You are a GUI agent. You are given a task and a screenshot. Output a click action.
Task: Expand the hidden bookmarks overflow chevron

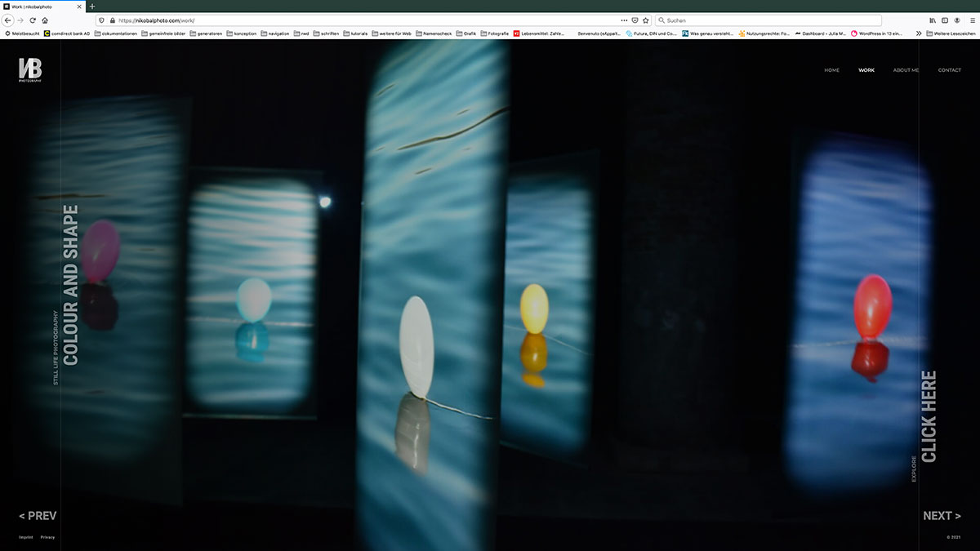(919, 33)
